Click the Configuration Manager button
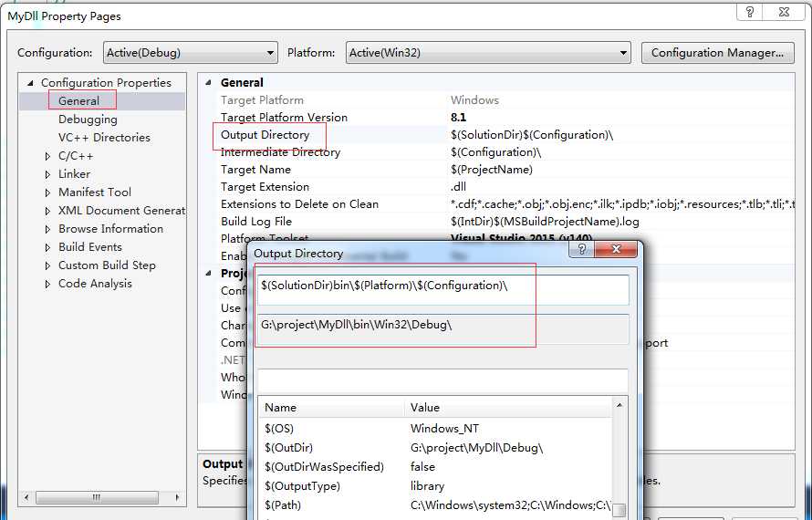 click(717, 53)
